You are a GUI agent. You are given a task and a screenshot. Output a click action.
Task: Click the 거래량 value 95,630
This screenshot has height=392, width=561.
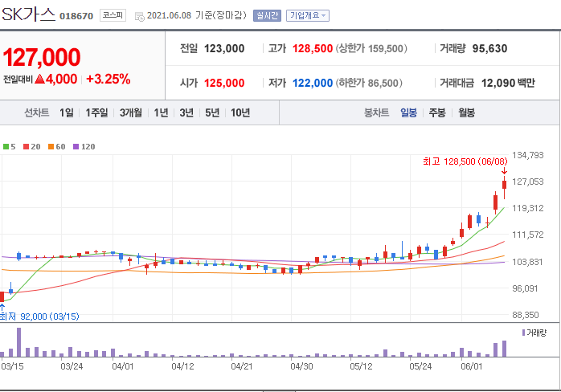(x=489, y=49)
